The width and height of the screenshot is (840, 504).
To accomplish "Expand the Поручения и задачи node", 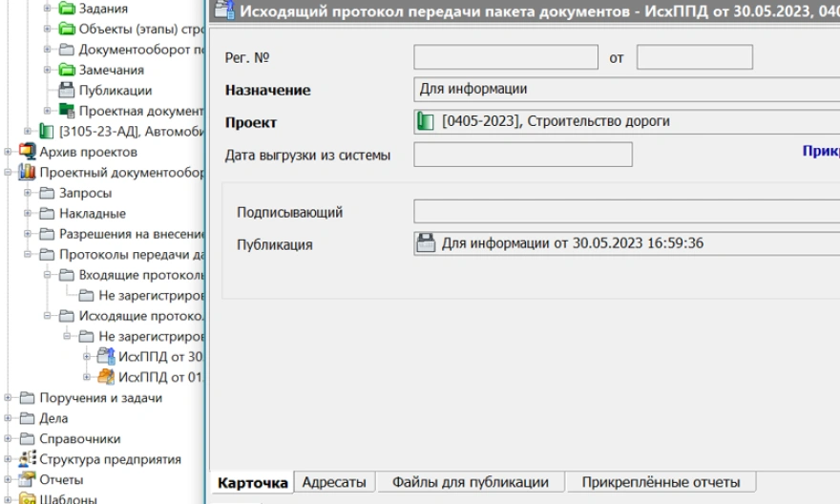I will click(9, 398).
